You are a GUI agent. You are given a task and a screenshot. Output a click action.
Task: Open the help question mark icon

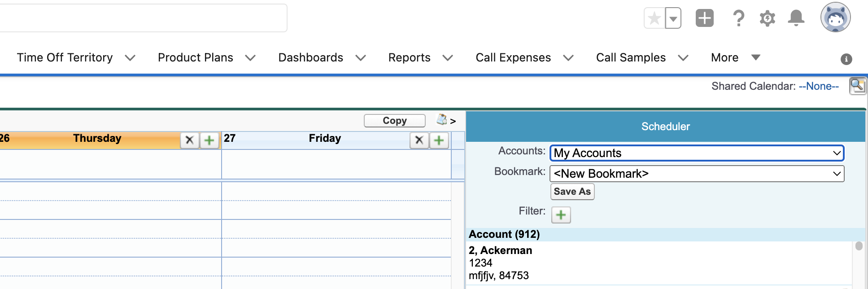738,18
